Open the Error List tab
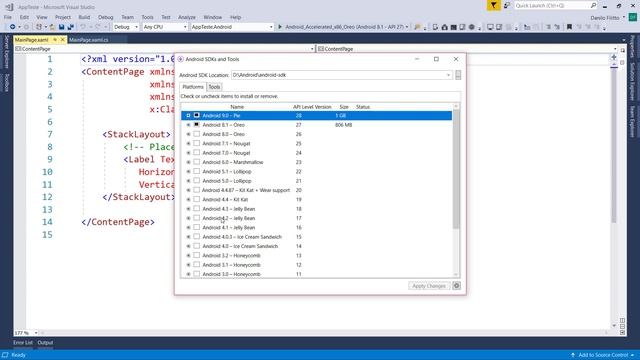The height and width of the screenshot is (360, 640). point(22,342)
